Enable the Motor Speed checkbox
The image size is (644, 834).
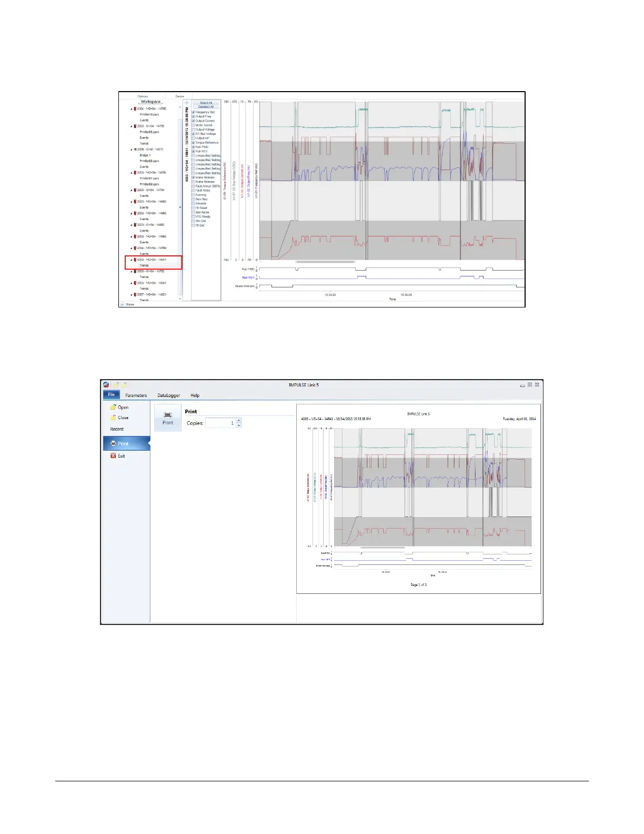[194, 125]
